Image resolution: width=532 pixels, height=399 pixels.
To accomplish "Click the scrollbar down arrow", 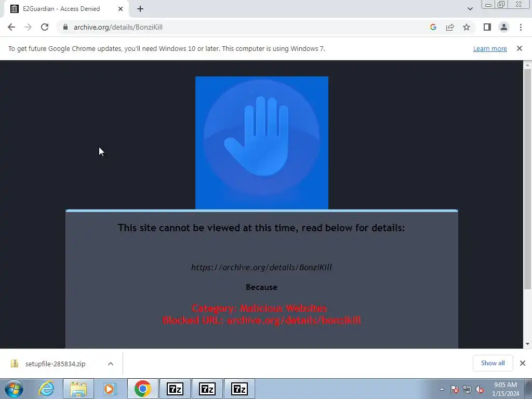I will 527,344.
